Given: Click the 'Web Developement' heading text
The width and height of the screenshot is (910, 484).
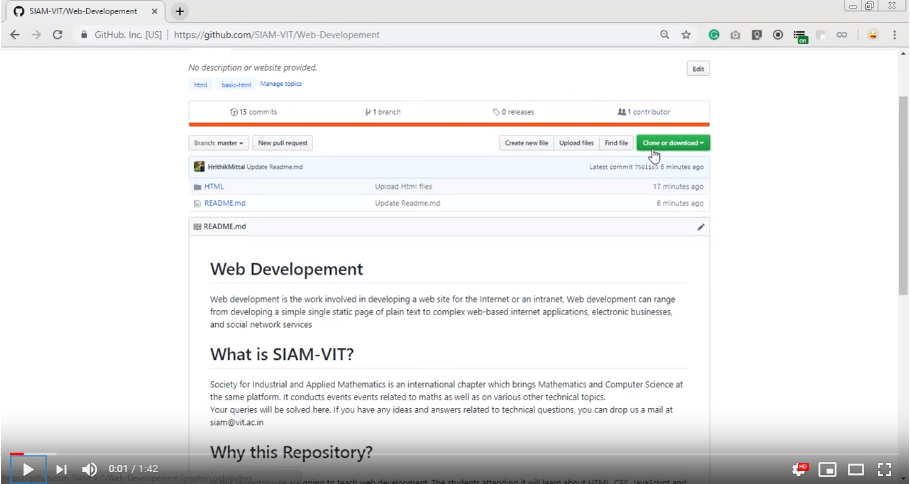Looking at the screenshot, I should click(287, 269).
